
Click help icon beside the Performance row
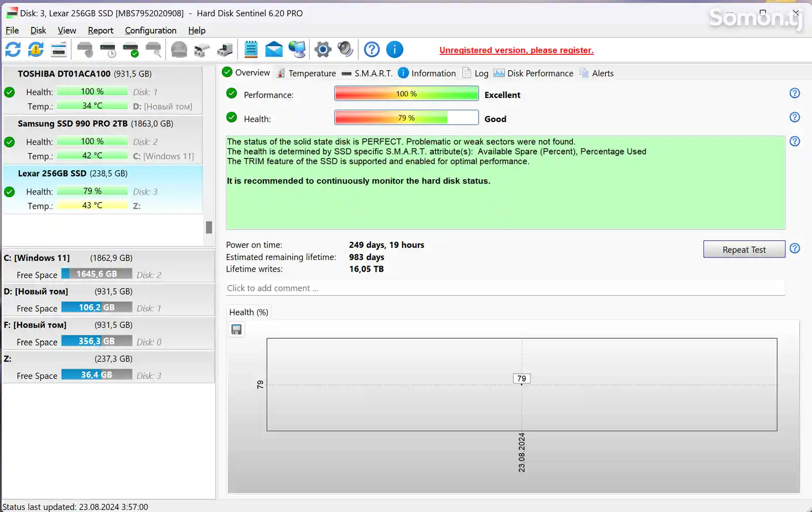coord(795,93)
